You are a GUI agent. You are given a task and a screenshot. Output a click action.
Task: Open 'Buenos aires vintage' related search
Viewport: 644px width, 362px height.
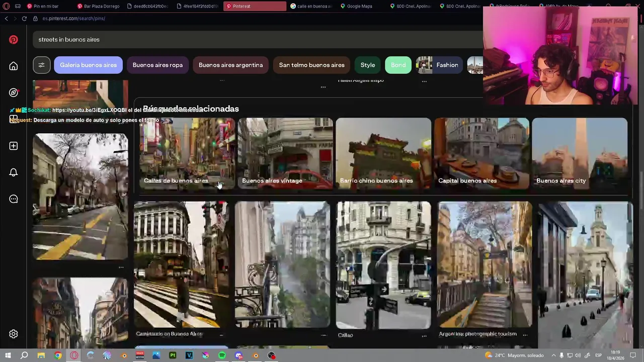click(285, 153)
